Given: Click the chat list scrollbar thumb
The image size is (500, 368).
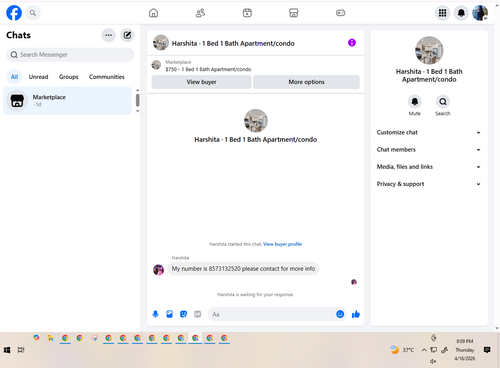Looking at the screenshot, I should point(138,100).
